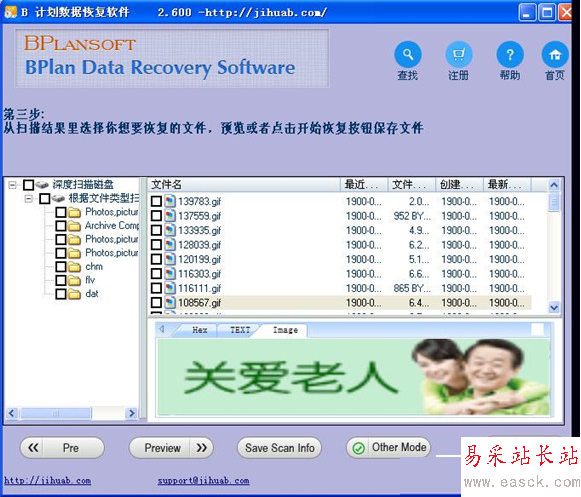Tick the 深度扫描磁盘 root checkbox
The image size is (581, 497).
[x=29, y=185]
